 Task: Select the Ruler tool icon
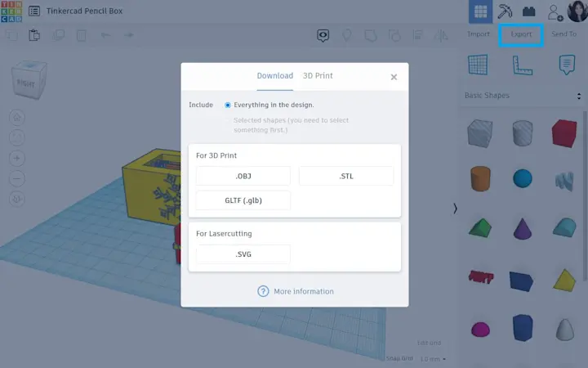point(523,65)
